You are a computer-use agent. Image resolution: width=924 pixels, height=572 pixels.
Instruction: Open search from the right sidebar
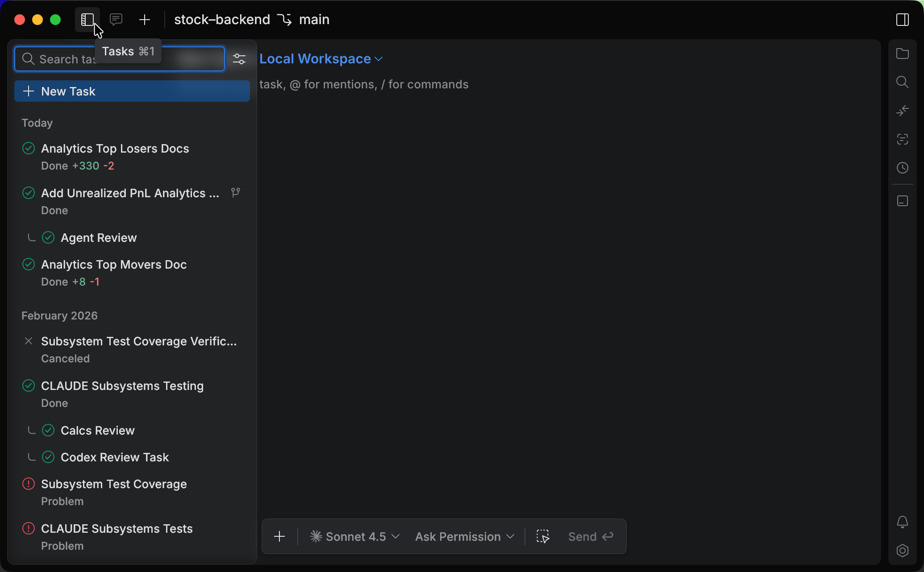tap(903, 82)
